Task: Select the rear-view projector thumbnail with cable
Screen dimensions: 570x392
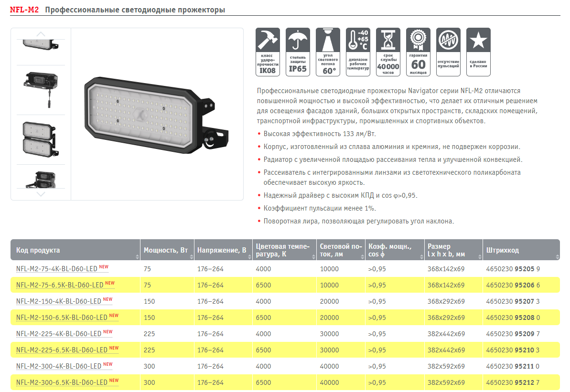Action: [41, 90]
